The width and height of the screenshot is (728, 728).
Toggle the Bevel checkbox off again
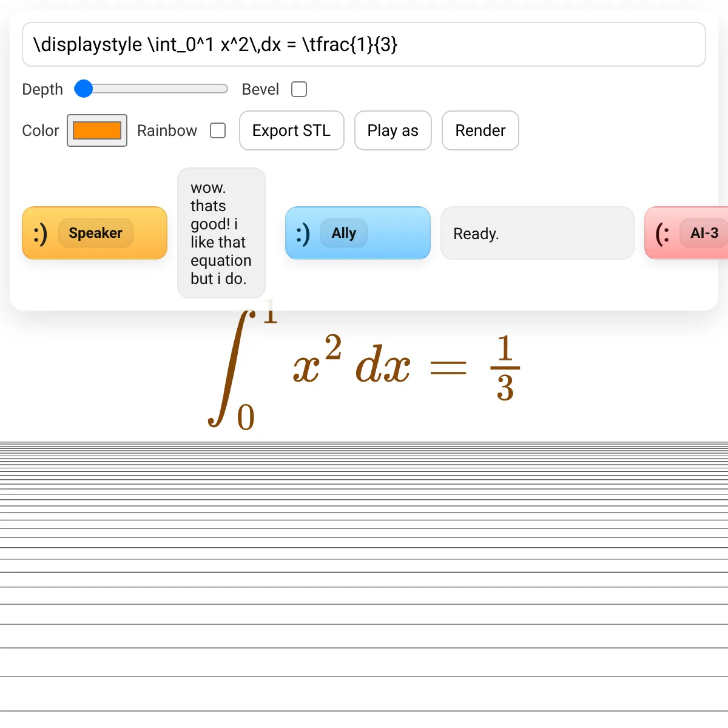click(x=299, y=89)
